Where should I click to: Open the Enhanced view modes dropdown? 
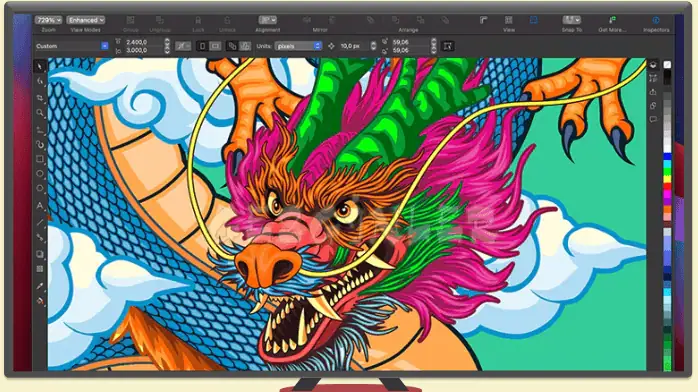86,20
